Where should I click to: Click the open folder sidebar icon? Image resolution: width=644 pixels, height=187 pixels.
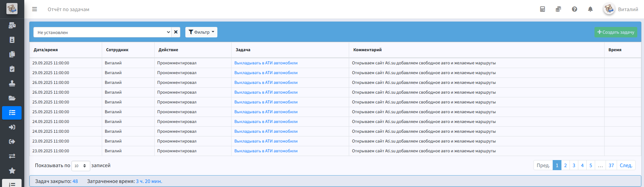(12, 98)
